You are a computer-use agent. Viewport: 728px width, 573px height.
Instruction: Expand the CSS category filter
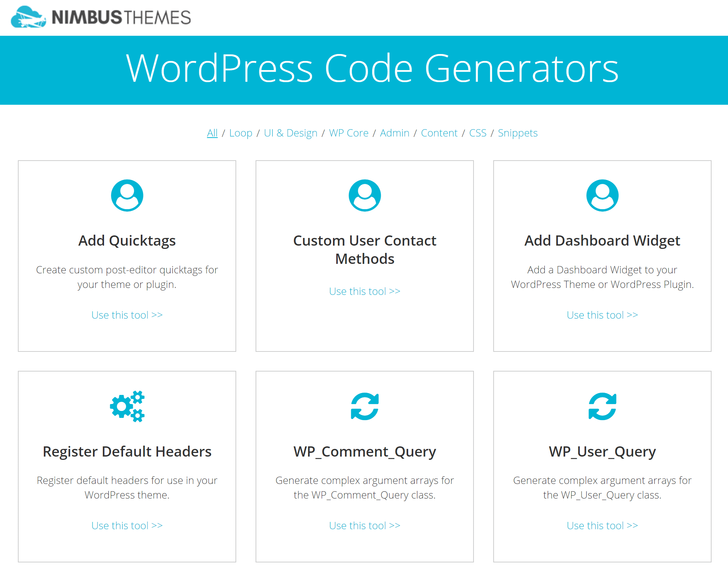(478, 132)
